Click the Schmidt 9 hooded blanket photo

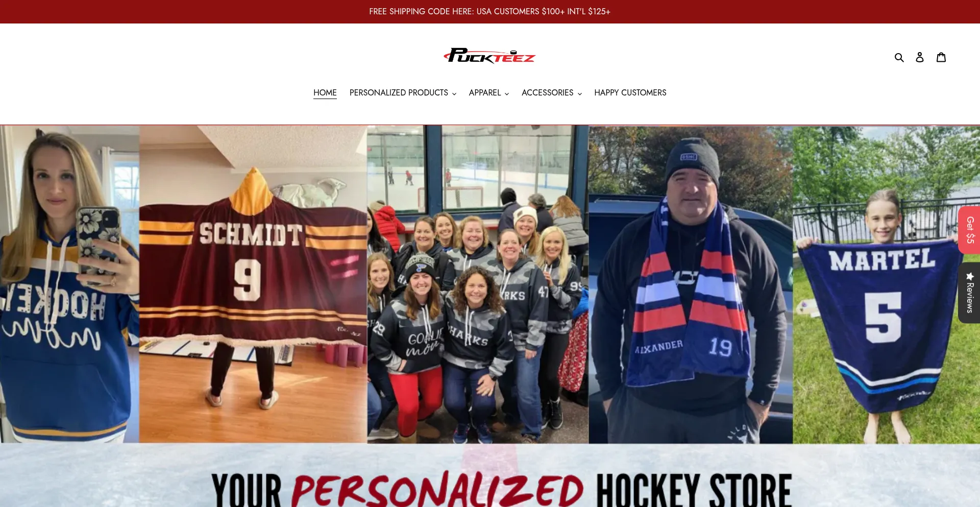tap(253, 284)
